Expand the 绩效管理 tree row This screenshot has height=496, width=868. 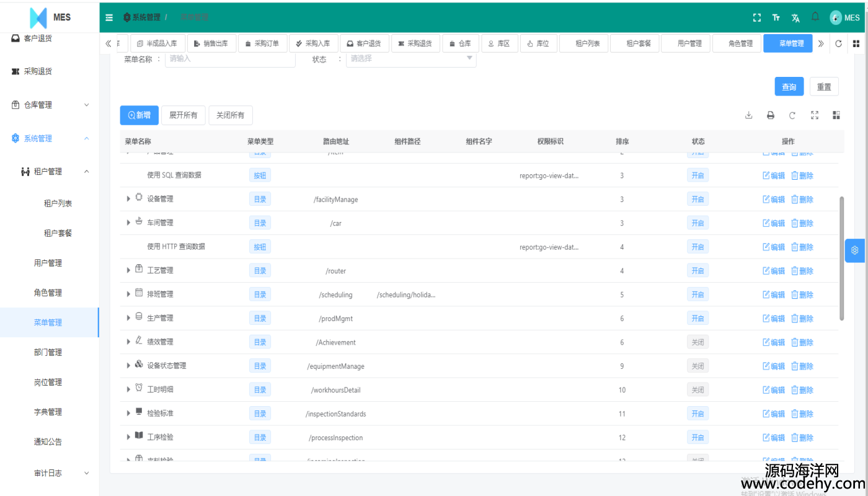tap(128, 342)
